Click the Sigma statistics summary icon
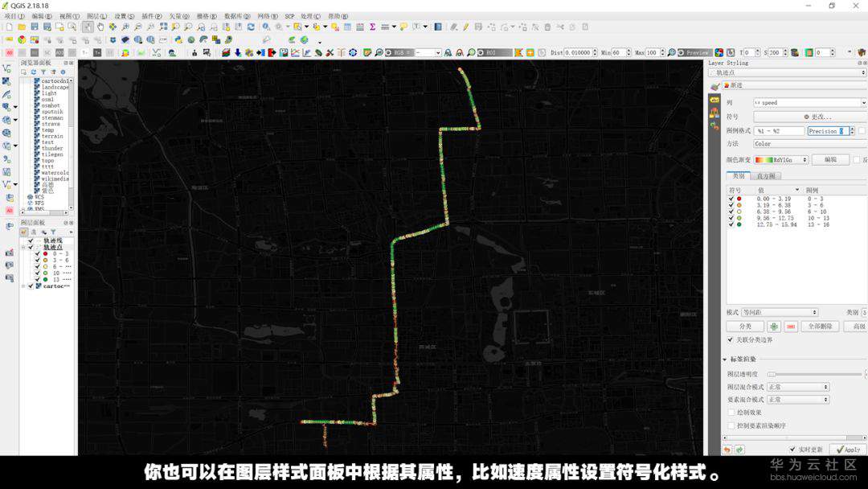The width and height of the screenshot is (868, 489). click(373, 27)
